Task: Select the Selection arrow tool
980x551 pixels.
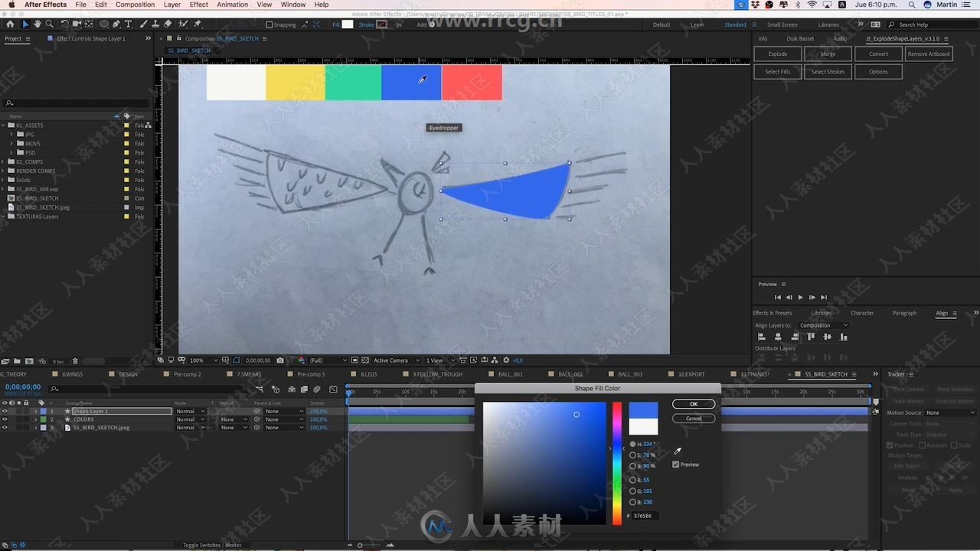Action: pos(25,24)
